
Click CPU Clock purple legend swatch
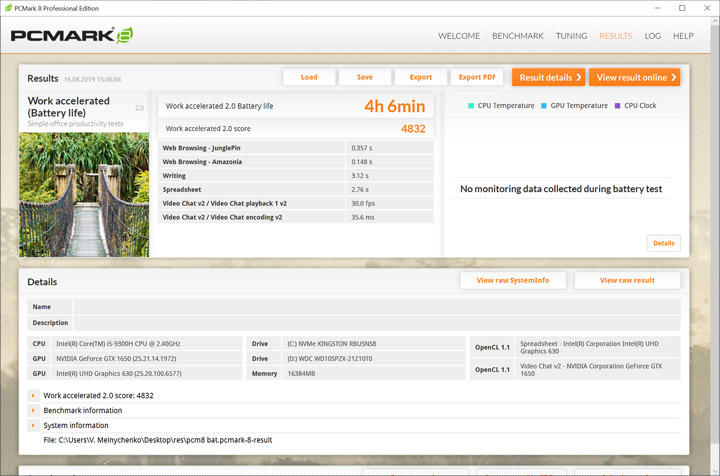(618, 106)
